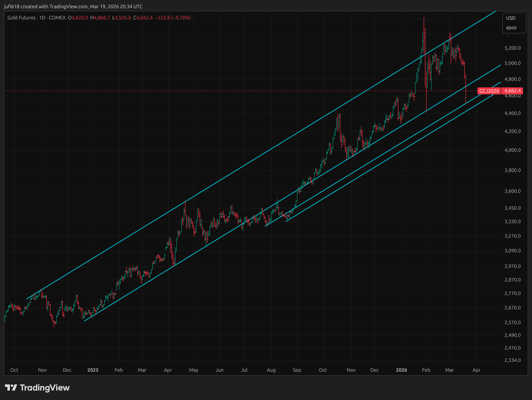532x400 pixels.
Task: Click the Sep label on time axis
Action: 297,369
